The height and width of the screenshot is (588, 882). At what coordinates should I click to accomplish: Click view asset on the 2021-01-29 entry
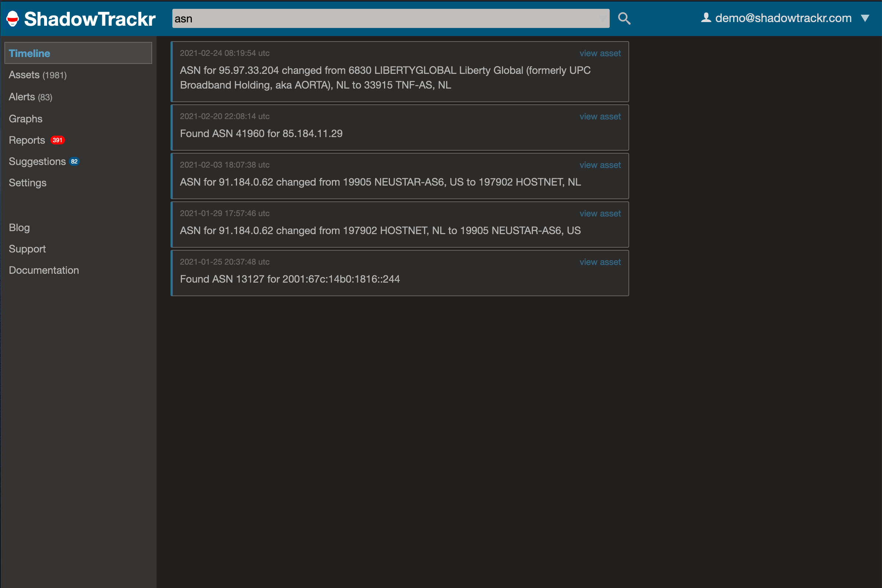(600, 214)
